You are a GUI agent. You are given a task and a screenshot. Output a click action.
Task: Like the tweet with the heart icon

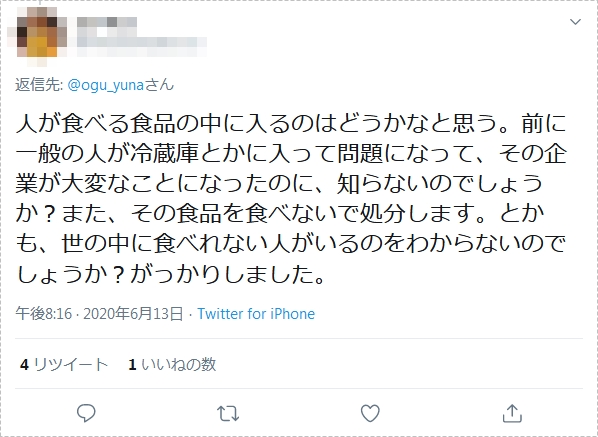click(x=370, y=413)
